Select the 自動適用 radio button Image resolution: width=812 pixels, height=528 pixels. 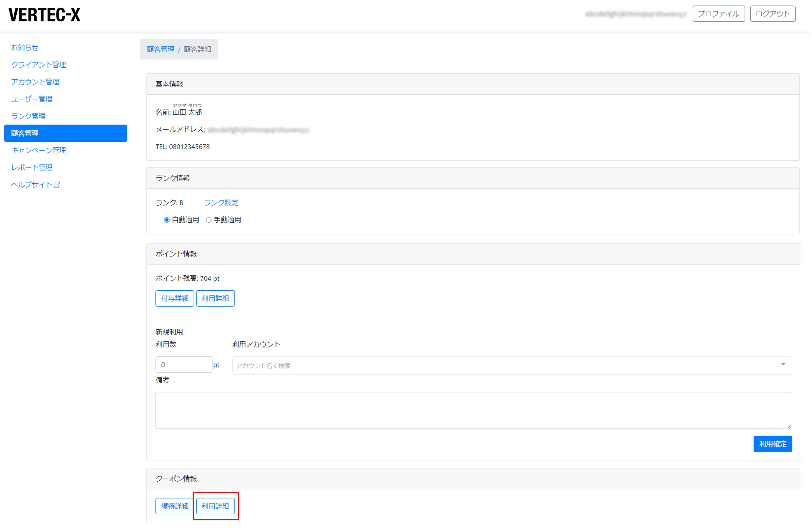(x=167, y=220)
